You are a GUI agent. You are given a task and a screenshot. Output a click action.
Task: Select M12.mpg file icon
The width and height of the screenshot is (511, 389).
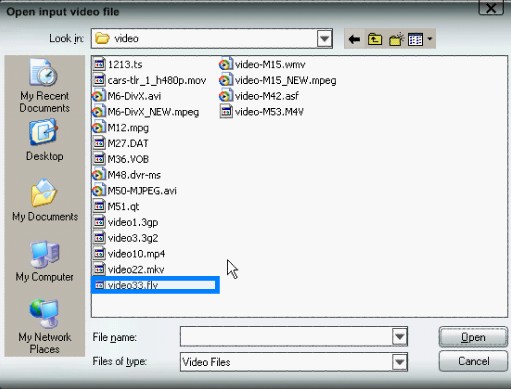tap(98, 127)
